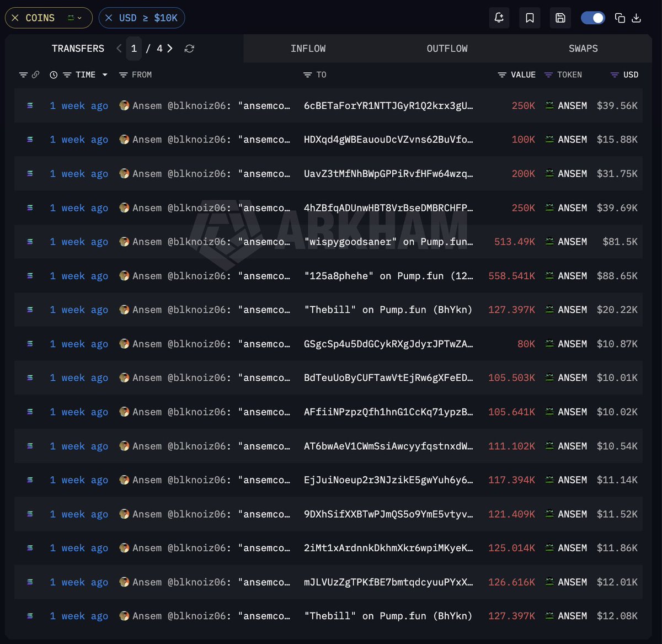
Task: Remove the USD ≥ $10K filter chip
Action: click(x=109, y=18)
